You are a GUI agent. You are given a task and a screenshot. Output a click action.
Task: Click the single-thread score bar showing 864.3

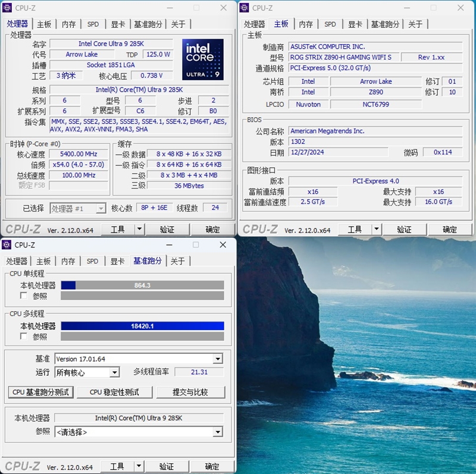click(x=142, y=285)
